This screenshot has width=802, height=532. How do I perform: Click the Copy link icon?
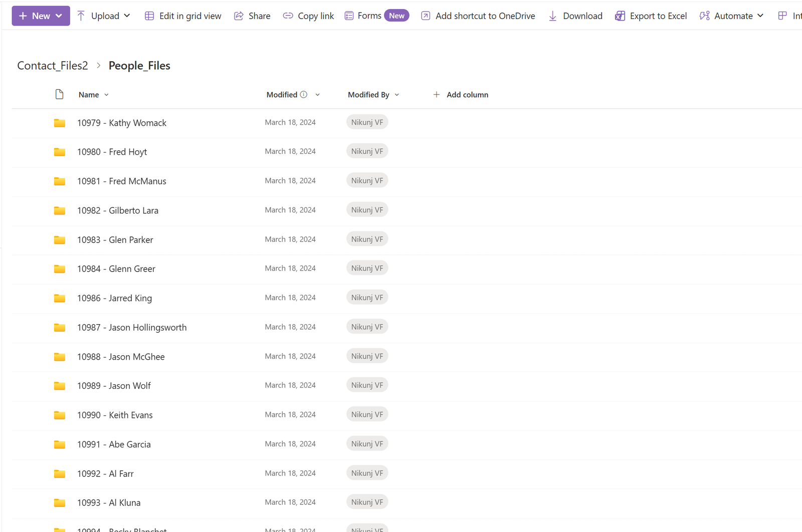[288, 16]
